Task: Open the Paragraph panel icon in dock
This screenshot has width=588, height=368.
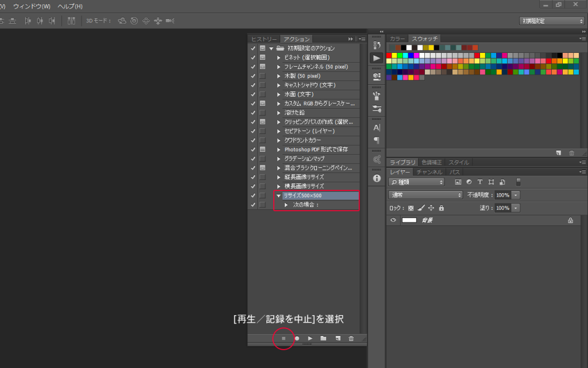Action: pos(377,140)
